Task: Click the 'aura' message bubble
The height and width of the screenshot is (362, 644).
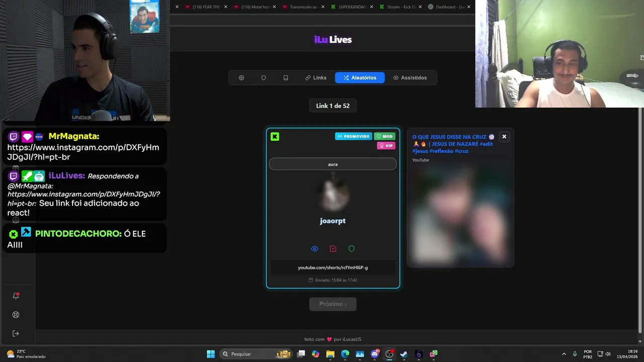Action: tap(333, 164)
